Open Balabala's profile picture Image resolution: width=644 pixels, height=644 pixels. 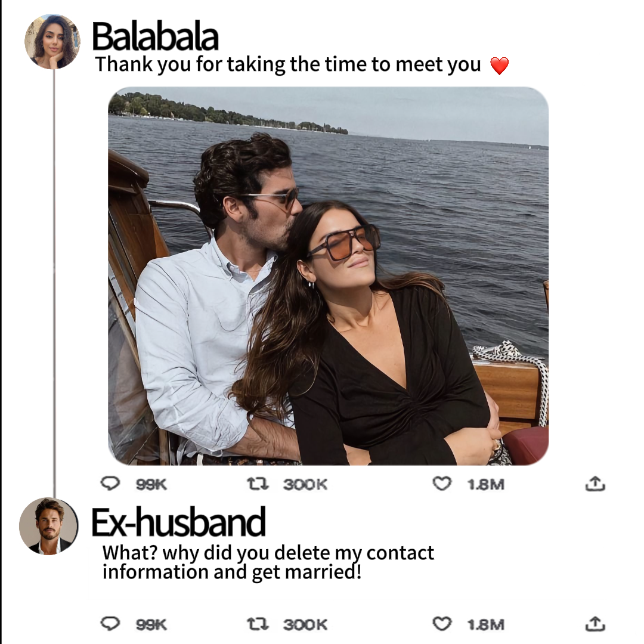click(x=52, y=42)
